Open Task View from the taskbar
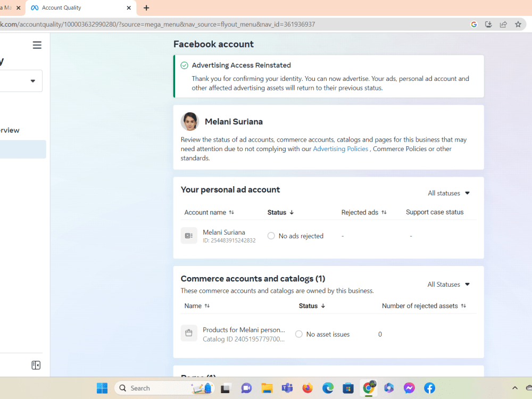Image resolution: width=532 pixels, height=399 pixels. [226, 388]
